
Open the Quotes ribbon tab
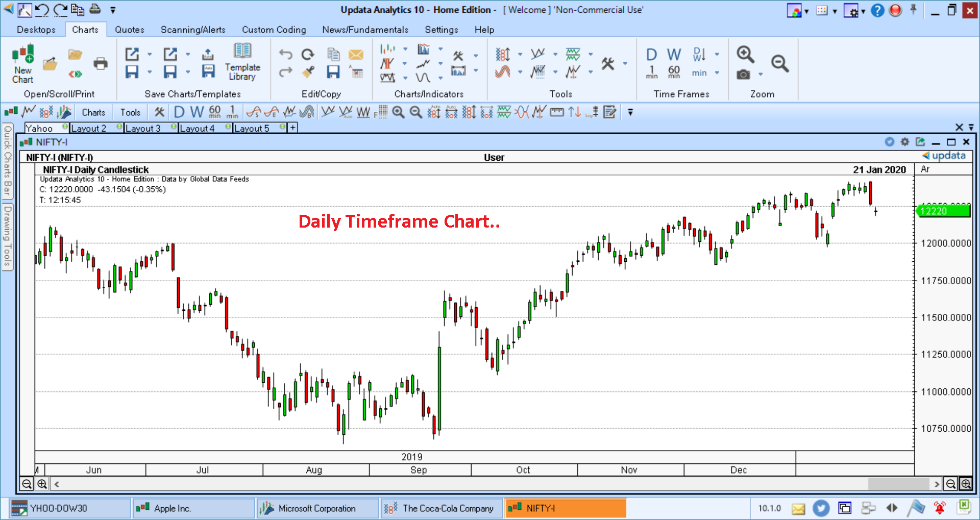(130, 30)
